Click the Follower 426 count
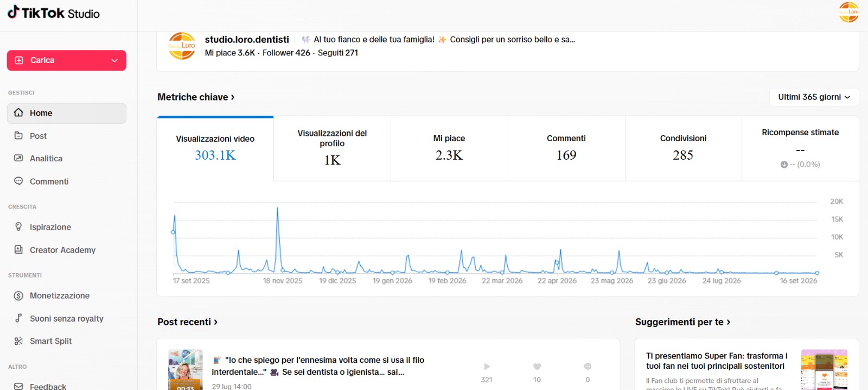The image size is (868, 390). click(x=286, y=53)
